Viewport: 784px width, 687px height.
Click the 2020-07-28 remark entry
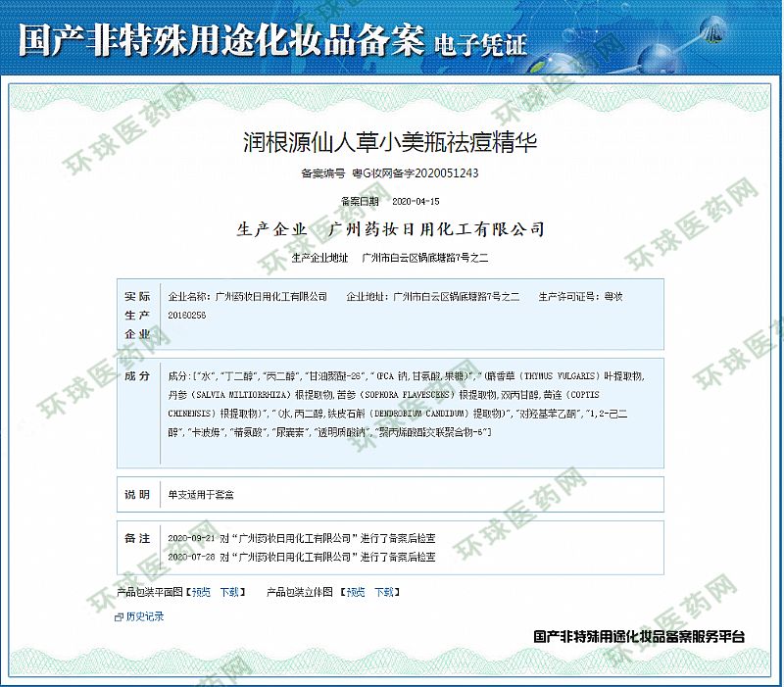[x=302, y=557]
